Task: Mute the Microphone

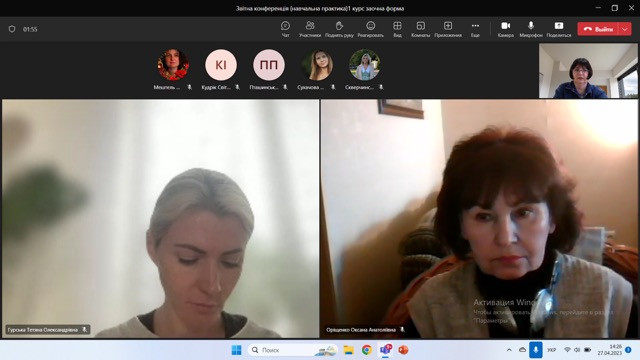Action: (531, 29)
